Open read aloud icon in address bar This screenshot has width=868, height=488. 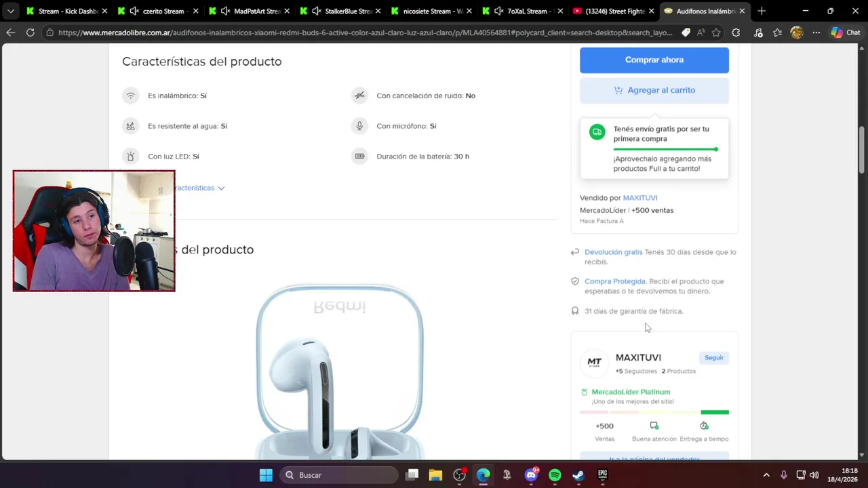pyautogui.click(x=701, y=33)
